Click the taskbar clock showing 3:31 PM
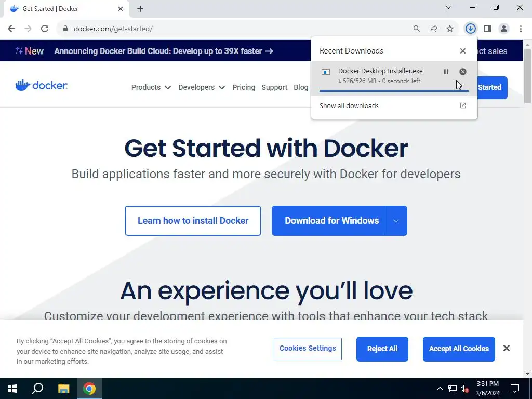The image size is (532, 399). (487, 389)
